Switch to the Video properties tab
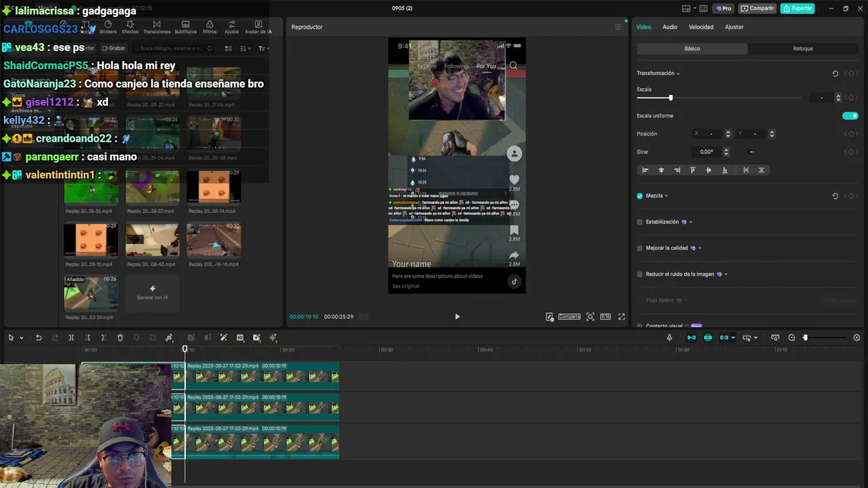The width and height of the screenshot is (868, 488). (x=644, y=27)
